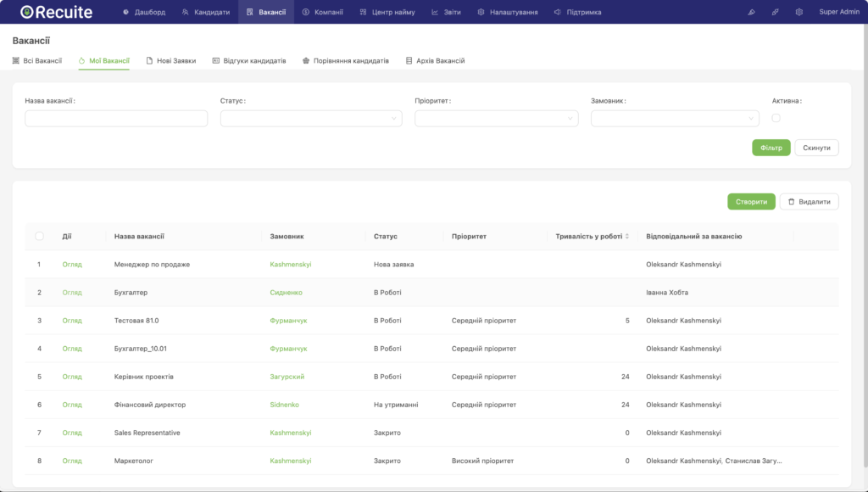Viewport: 868px width, 492px height.
Task: Click the Назва вакансії input field
Action: tap(115, 118)
